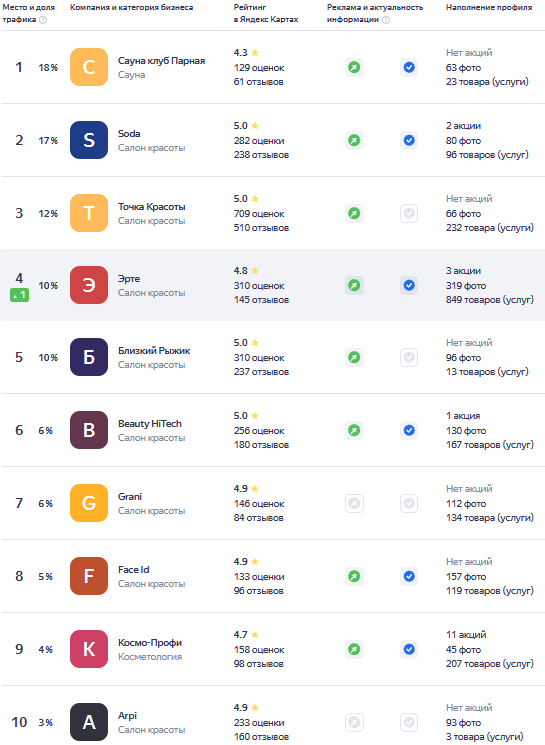The width and height of the screenshot is (545, 745).
Task: Open the Точка Красоты company name
Action: coord(152,207)
